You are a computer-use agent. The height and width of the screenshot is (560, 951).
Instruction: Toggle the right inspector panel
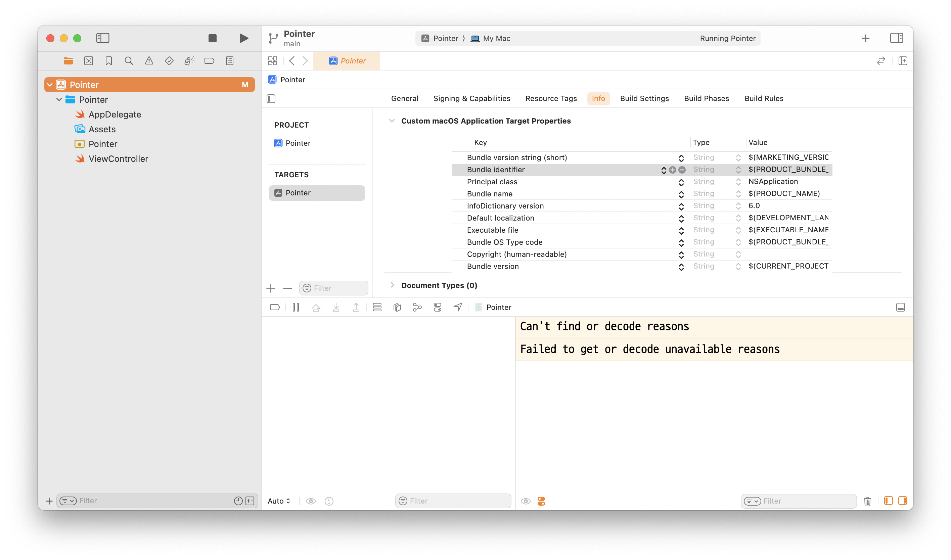[896, 38]
